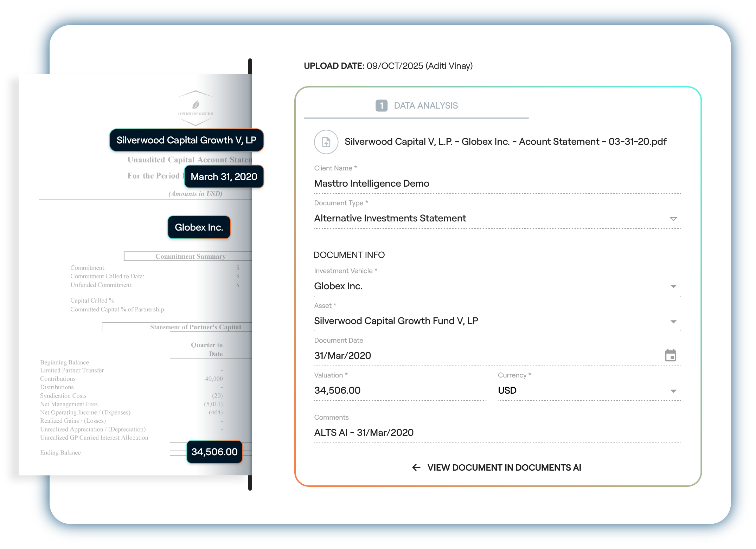Click the step 1 indicator icon
The image size is (756, 549).
click(381, 105)
